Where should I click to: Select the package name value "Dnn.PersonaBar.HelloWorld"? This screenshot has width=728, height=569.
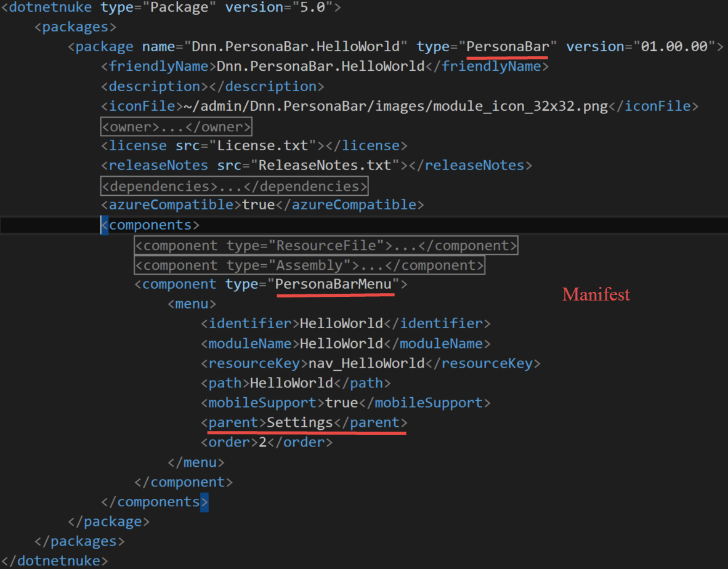click(x=296, y=46)
